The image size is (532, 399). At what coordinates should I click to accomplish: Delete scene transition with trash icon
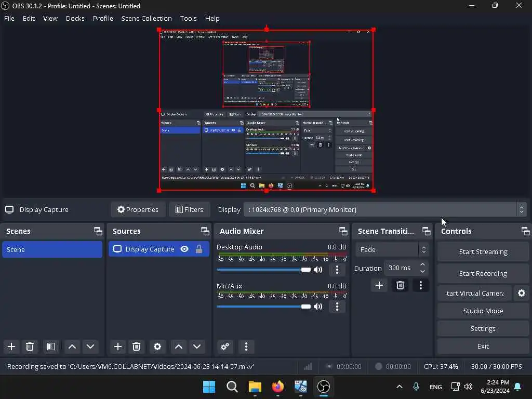coord(401,285)
